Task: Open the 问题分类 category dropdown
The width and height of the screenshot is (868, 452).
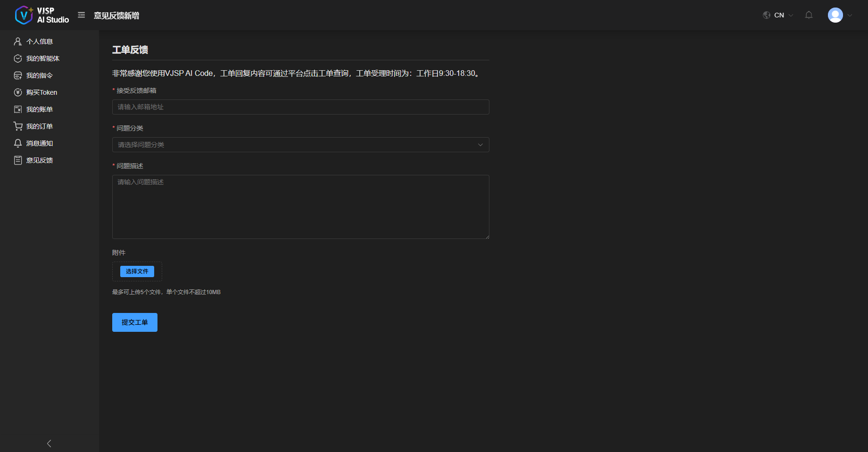Action: tap(300, 145)
